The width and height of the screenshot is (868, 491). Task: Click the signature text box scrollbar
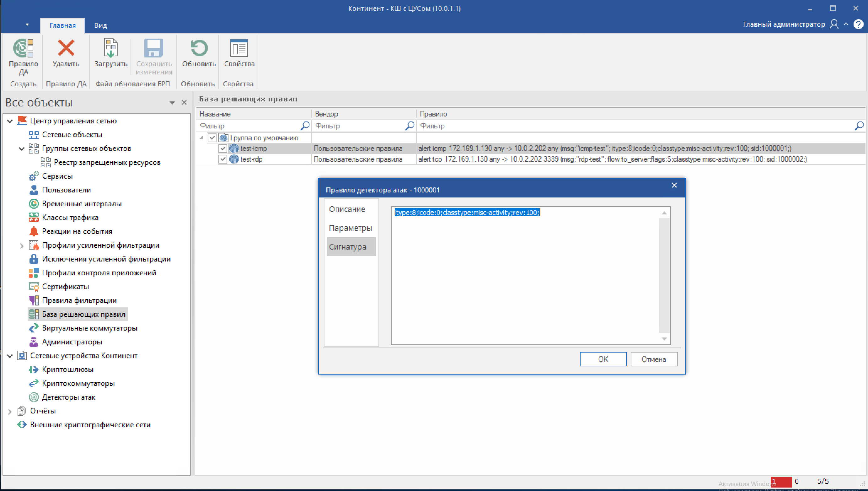click(664, 275)
